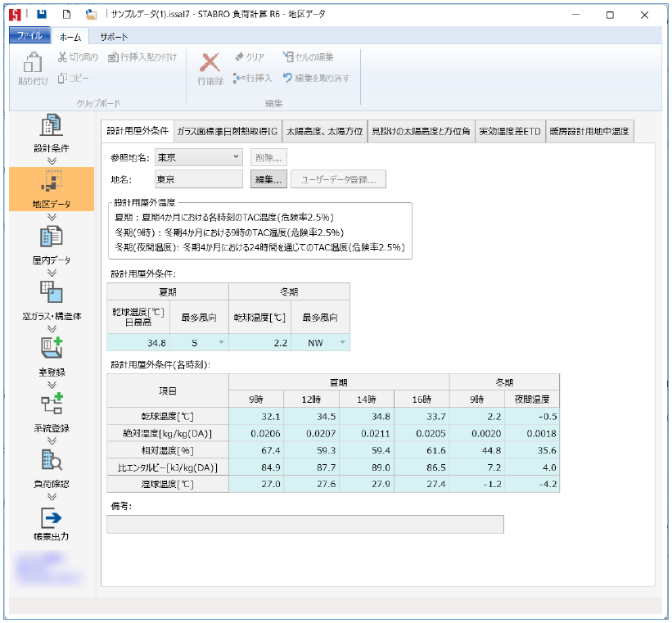The height and width of the screenshot is (623, 672).
Task: Expand the 参照地名 東京 dropdown
Action: [237, 156]
